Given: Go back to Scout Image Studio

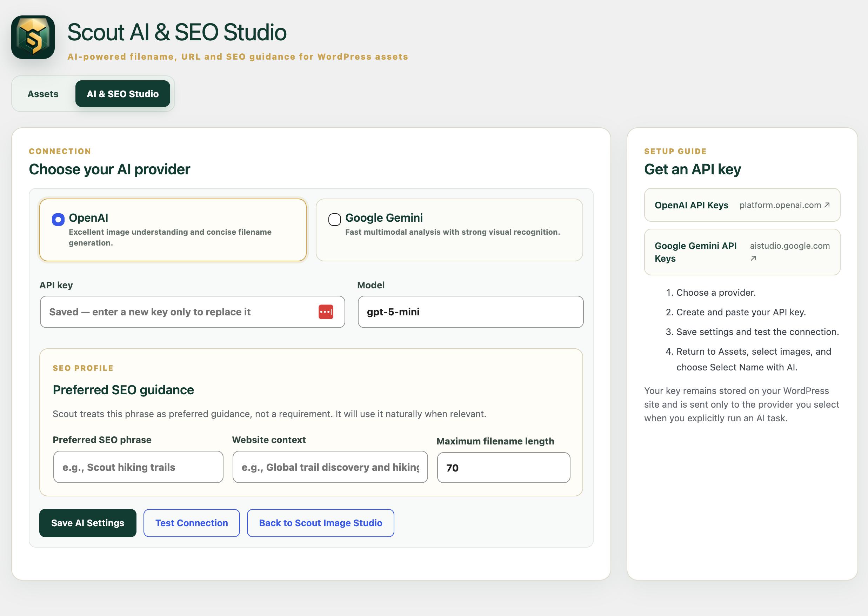Looking at the screenshot, I should 321,523.
